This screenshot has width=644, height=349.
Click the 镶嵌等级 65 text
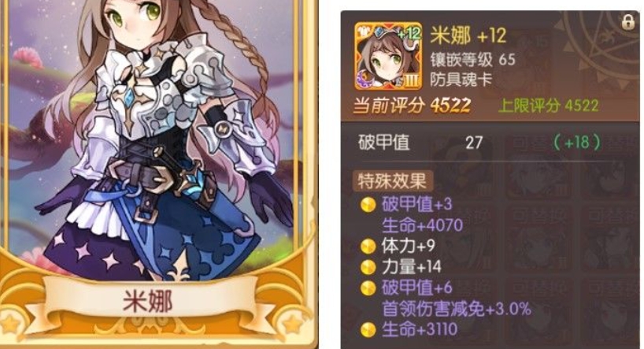(x=472, y=60)
